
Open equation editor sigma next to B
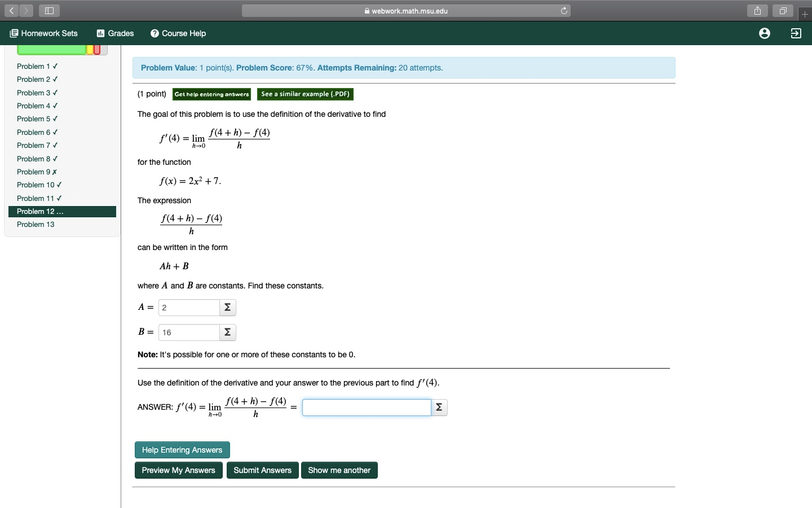coord(227,332)
